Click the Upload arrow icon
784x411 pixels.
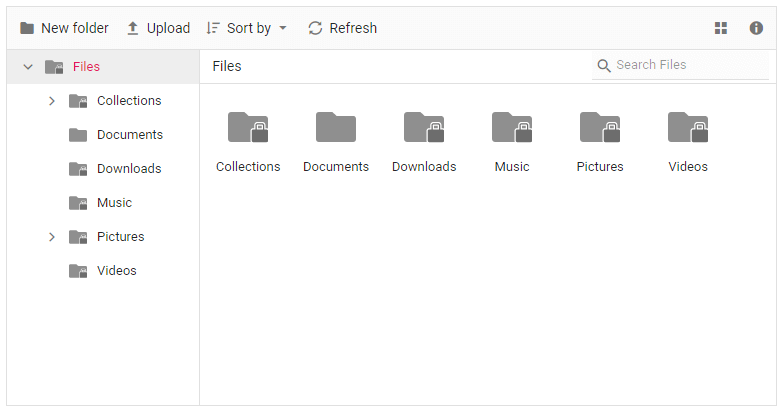point(133,28)
